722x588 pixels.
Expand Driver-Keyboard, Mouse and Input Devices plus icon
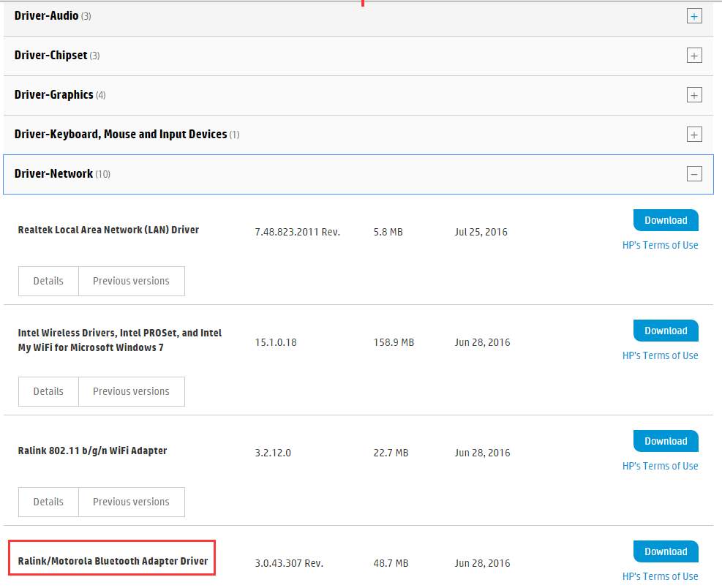coord(694,135)
